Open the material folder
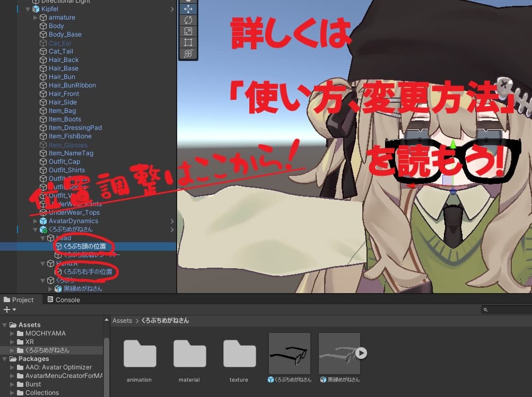This screenshot has height=397, width=532. [x=189, y=354]
